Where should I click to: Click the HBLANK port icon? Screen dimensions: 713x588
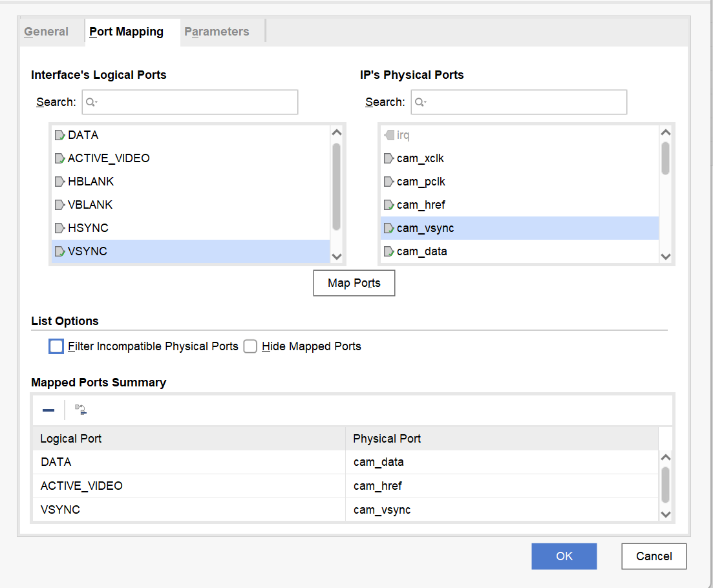[59, 182]
